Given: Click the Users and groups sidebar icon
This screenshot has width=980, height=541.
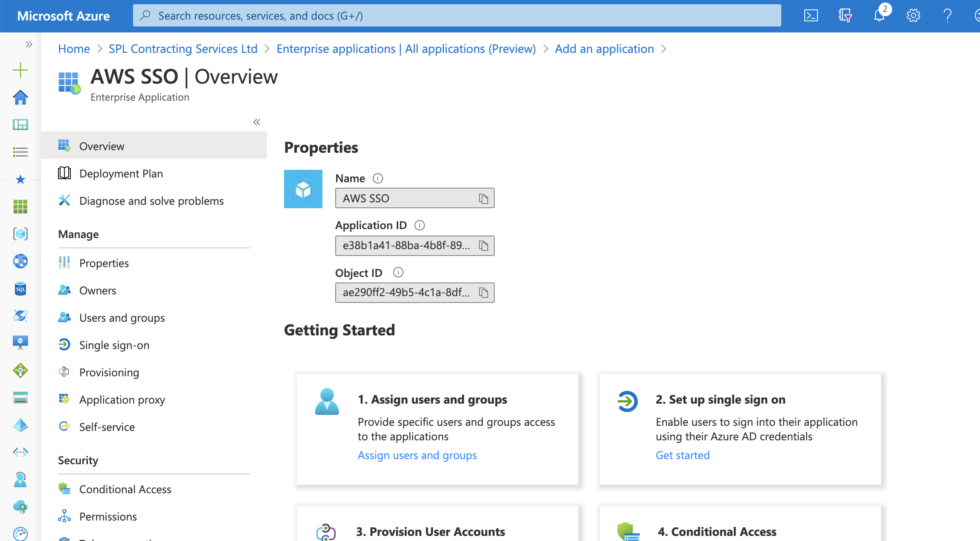Looking at the screenshot, I should [x=64, y=317].
